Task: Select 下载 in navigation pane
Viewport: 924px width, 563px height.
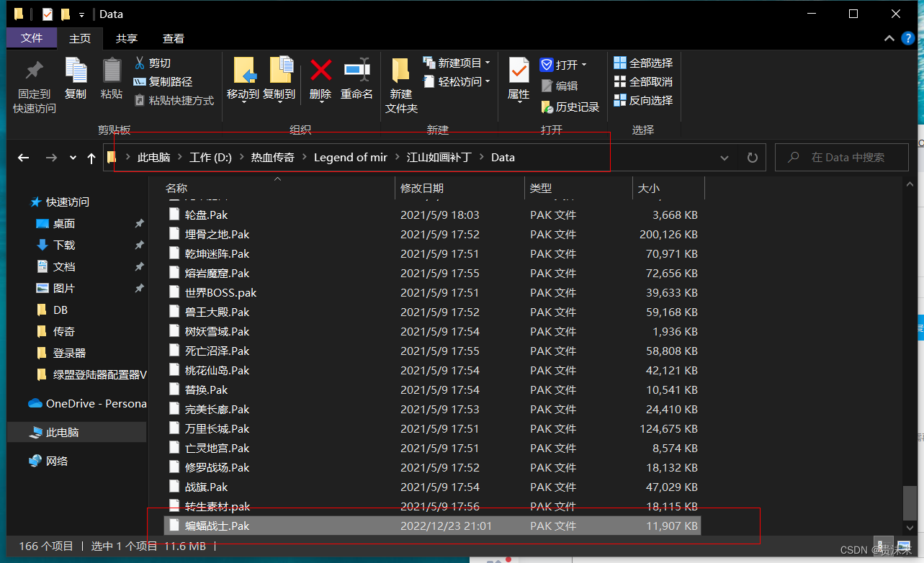Action: click(x=64, y=246)
